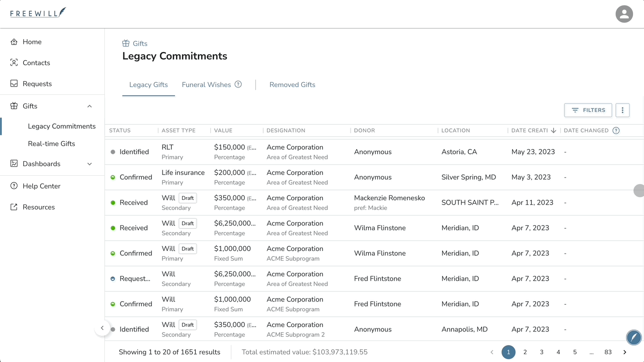Screen dimensions: 644x362
Task: Click the Apr 11, 2023 date cell
Action: tap(532, 202)
